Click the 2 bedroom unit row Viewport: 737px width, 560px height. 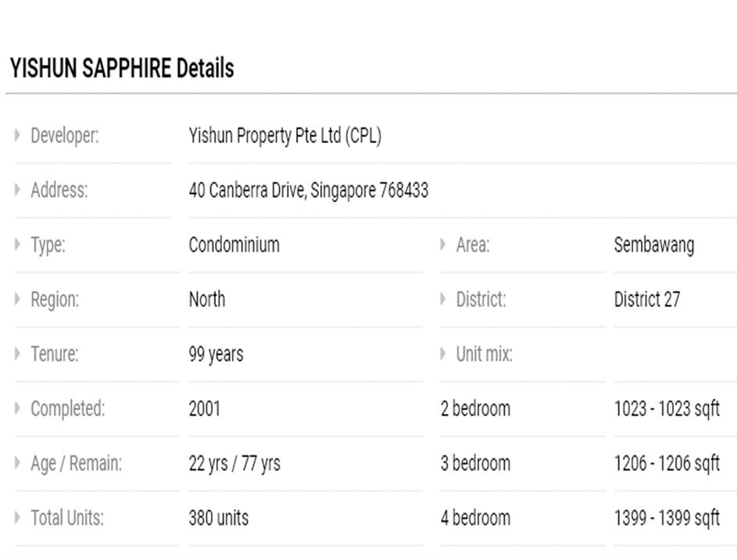475,409
